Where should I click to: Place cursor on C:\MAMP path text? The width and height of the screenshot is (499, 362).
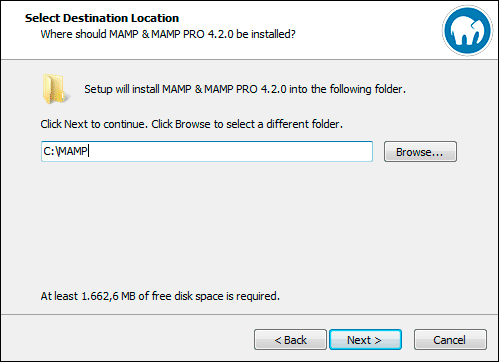click(65, 151)
